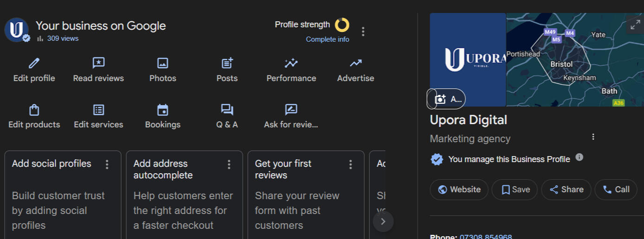Image resolution: width=644 pixels, height=239 pixels.
Task: Click the Save bookmark button
Action: [515, 189]
